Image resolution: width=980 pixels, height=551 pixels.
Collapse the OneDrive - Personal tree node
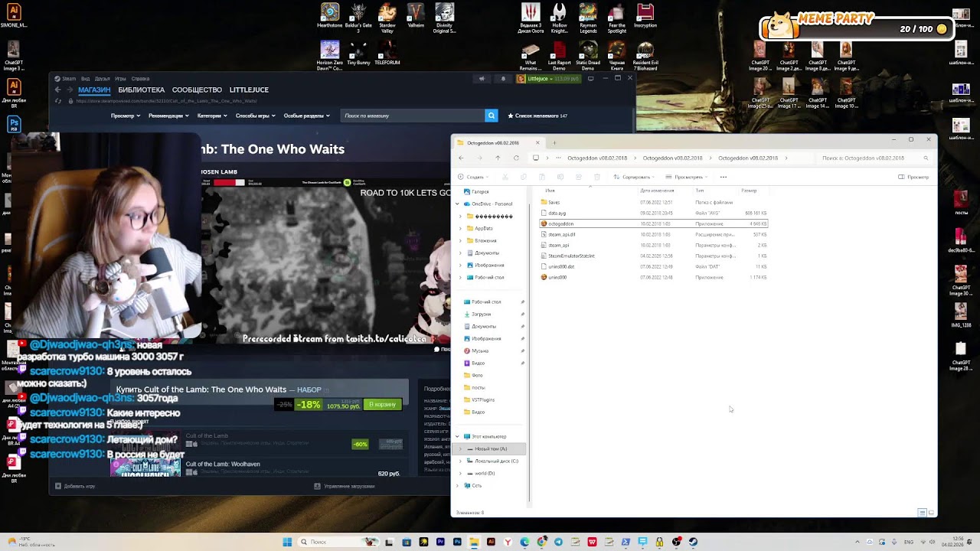click(x=458, y=204)
